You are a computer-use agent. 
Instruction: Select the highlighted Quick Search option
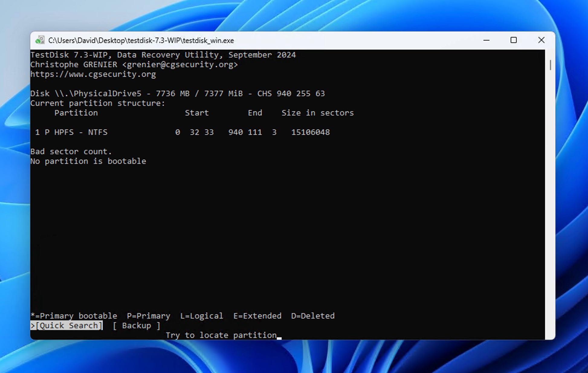(x=69, y=326)
